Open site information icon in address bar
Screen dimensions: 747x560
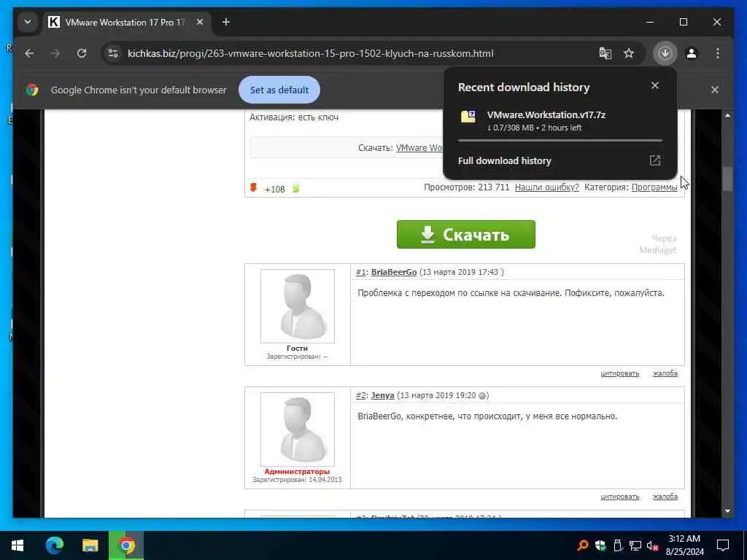(x=113, y=53)
